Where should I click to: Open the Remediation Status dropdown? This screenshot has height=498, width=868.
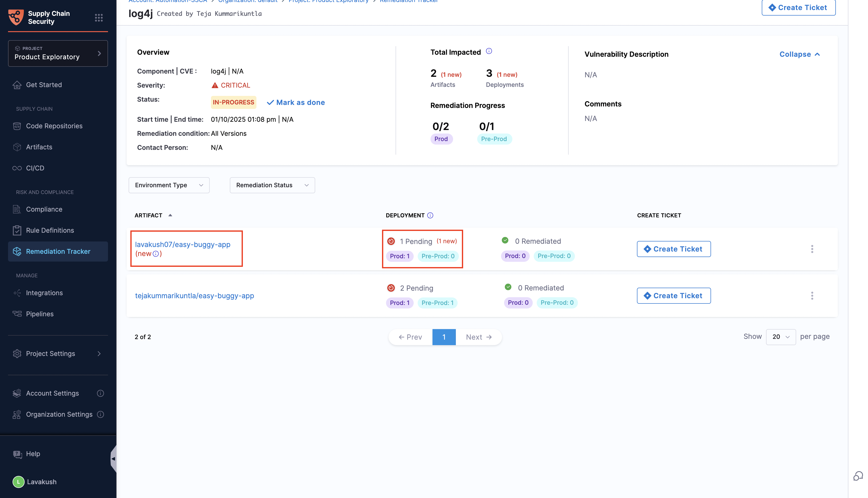(272, 185)
